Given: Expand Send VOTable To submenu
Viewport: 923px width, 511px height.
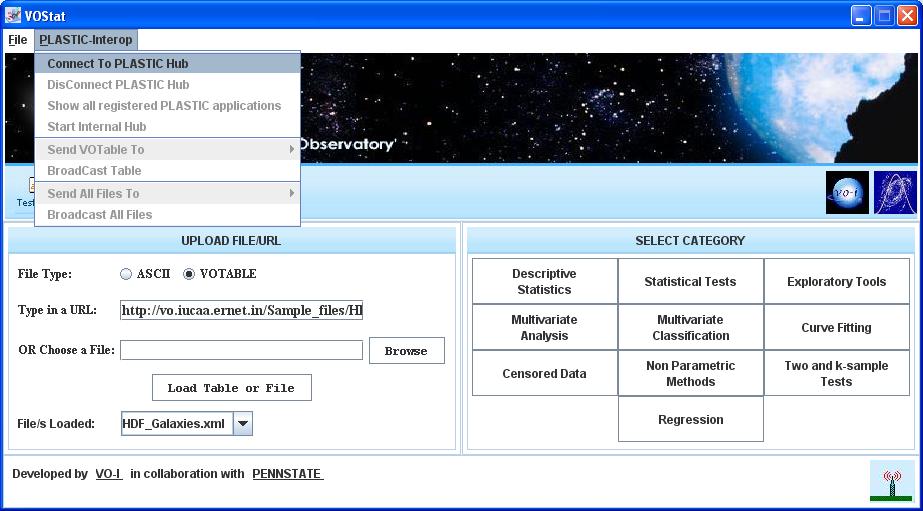Looking at the screenshot, I should click(168, 150).
